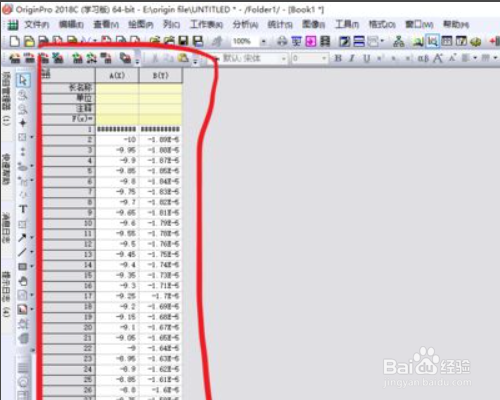The height and width of the screenshot is (400, 500).
Task: Click the worksheet select-all corner cell
Action: pos(68,76)
